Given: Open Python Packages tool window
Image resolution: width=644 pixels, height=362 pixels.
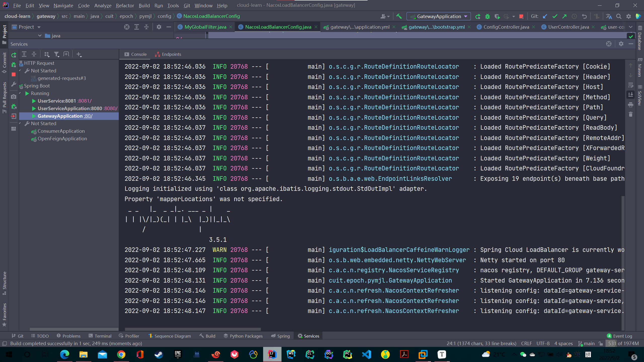Looking at the screenshot, I should (x=243, y=336).
